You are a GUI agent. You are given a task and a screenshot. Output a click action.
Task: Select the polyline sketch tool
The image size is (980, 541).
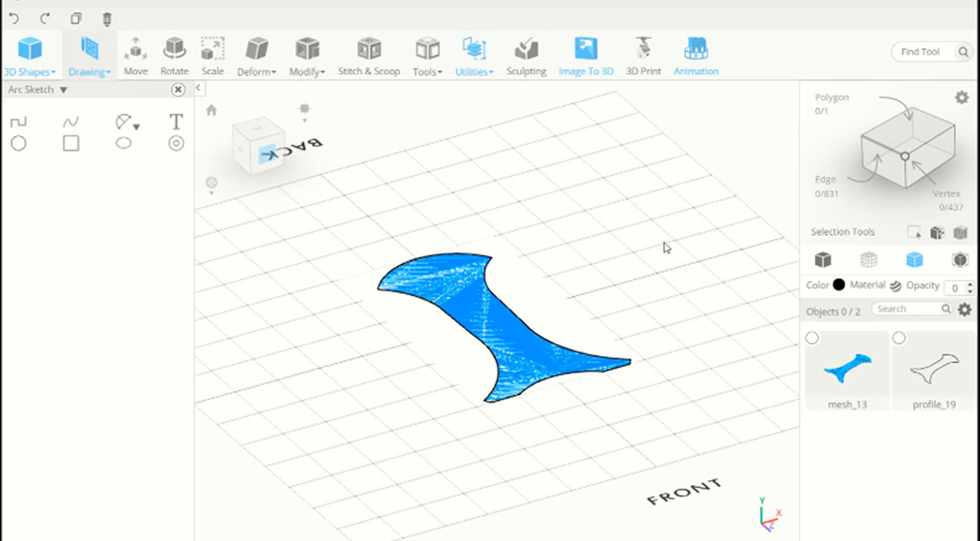coord(18,122)
